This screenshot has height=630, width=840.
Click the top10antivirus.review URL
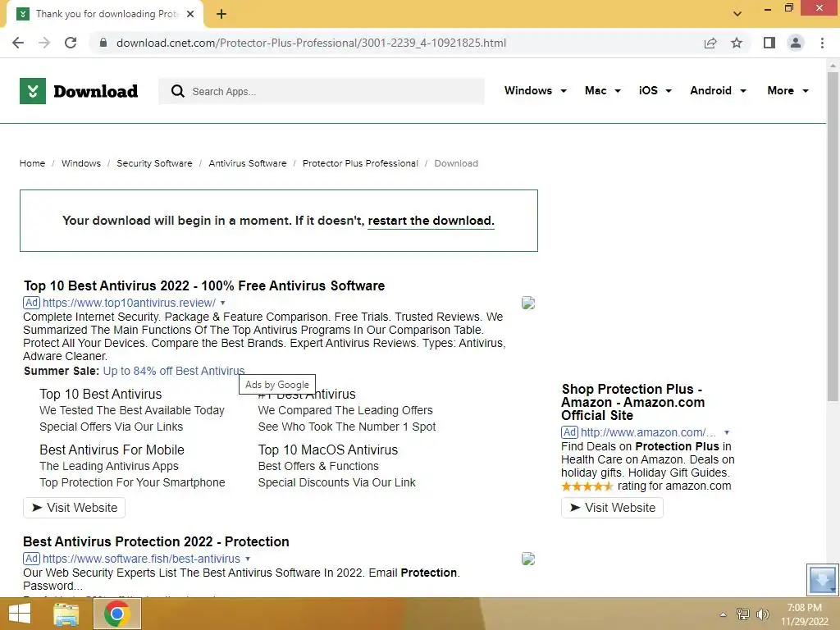pos(129,303)
